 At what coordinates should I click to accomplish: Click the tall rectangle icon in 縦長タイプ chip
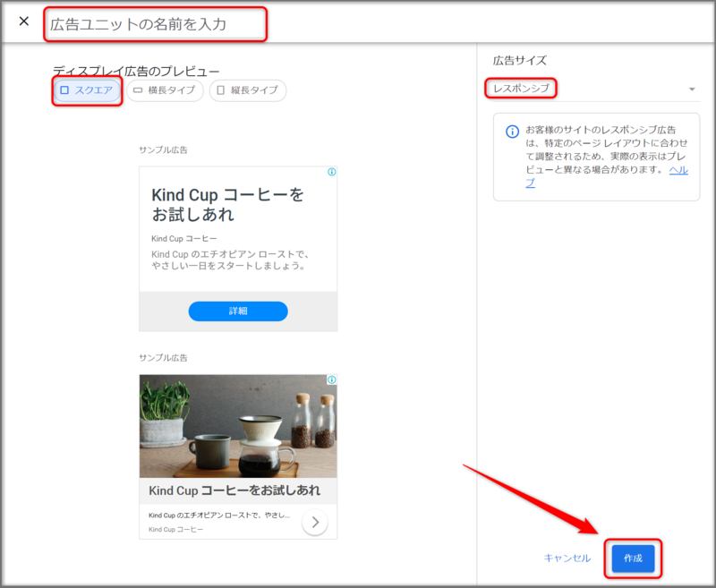pyautogui.click(x=220, y=90)
